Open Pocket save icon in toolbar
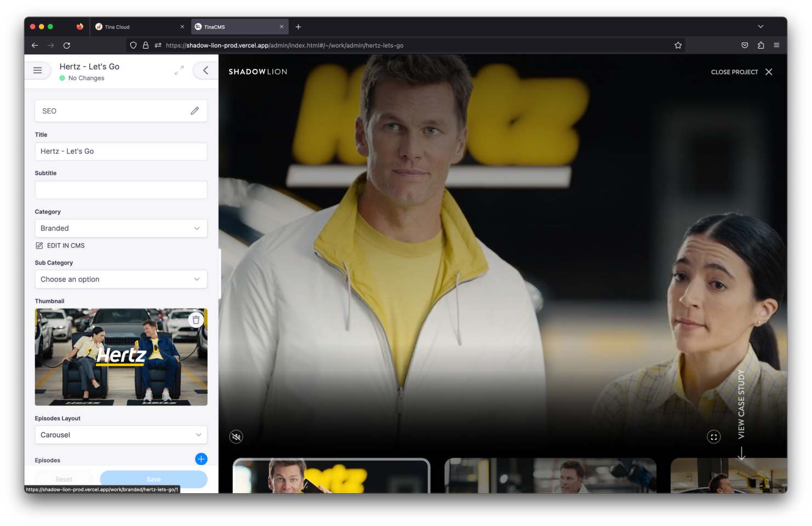Image resolution: width=812 pixels, height=526 pixels. [x=745, y=45]
